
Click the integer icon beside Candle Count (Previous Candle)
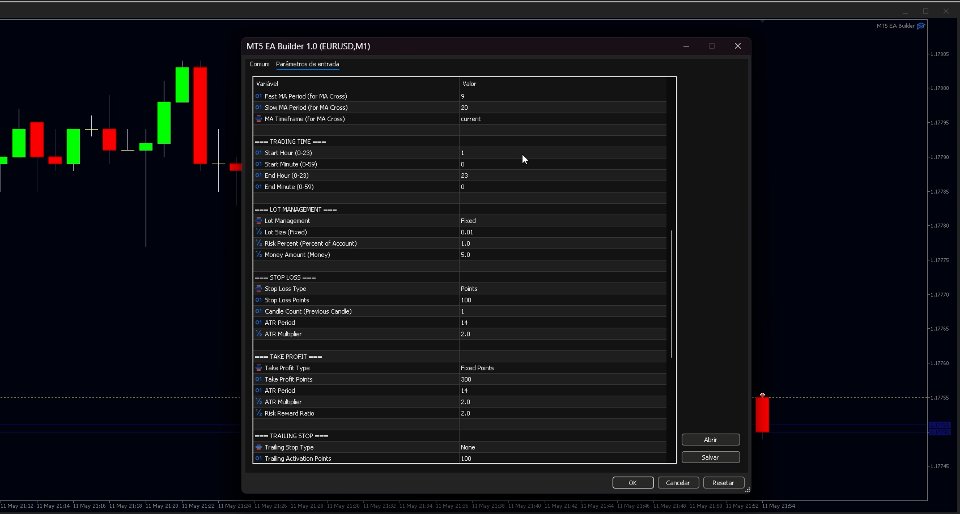[258, 311]
